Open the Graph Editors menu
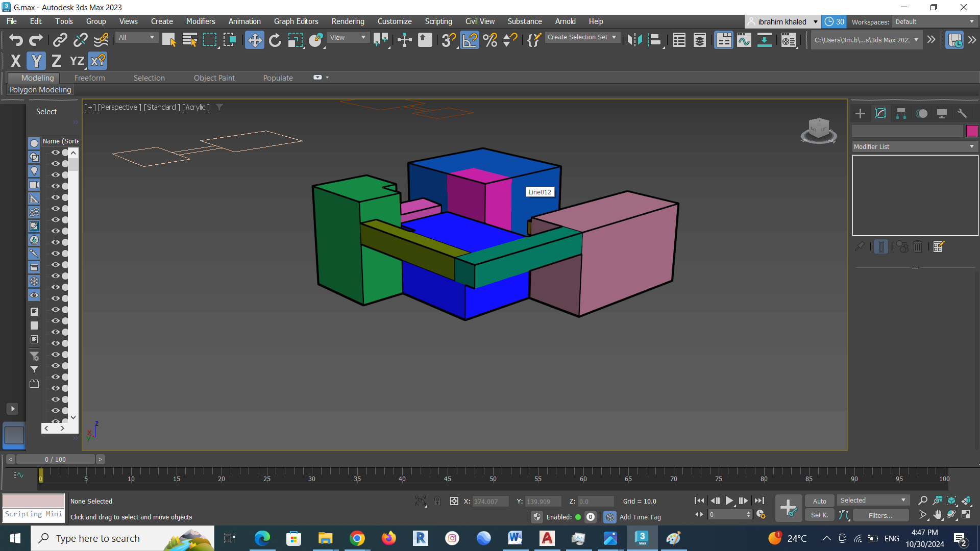 296,21
